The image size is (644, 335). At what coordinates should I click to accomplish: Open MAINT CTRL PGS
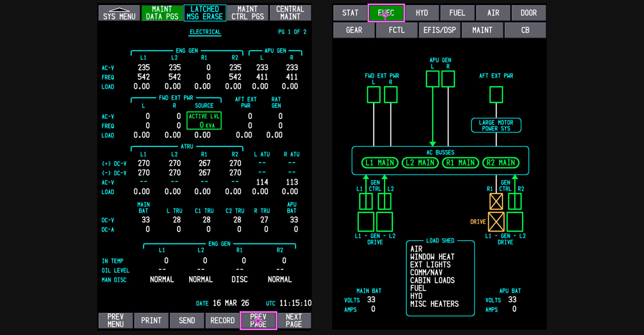[x=248, y=13]
